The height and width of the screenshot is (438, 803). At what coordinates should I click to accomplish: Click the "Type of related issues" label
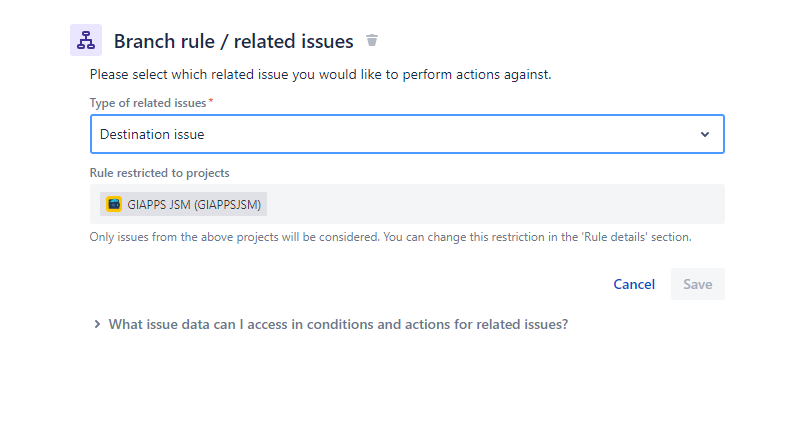pos(148,103)
